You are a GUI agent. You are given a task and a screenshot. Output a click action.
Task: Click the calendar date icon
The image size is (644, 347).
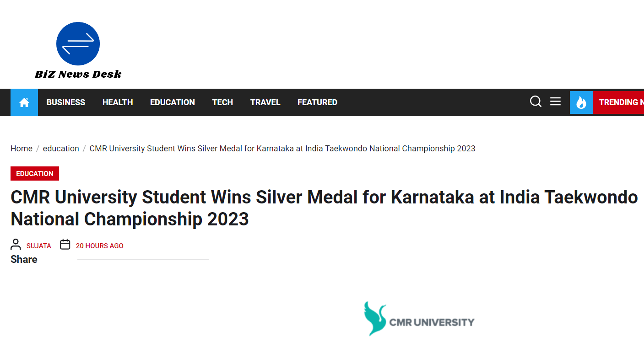pyautogui.click(x=65, y=245)
